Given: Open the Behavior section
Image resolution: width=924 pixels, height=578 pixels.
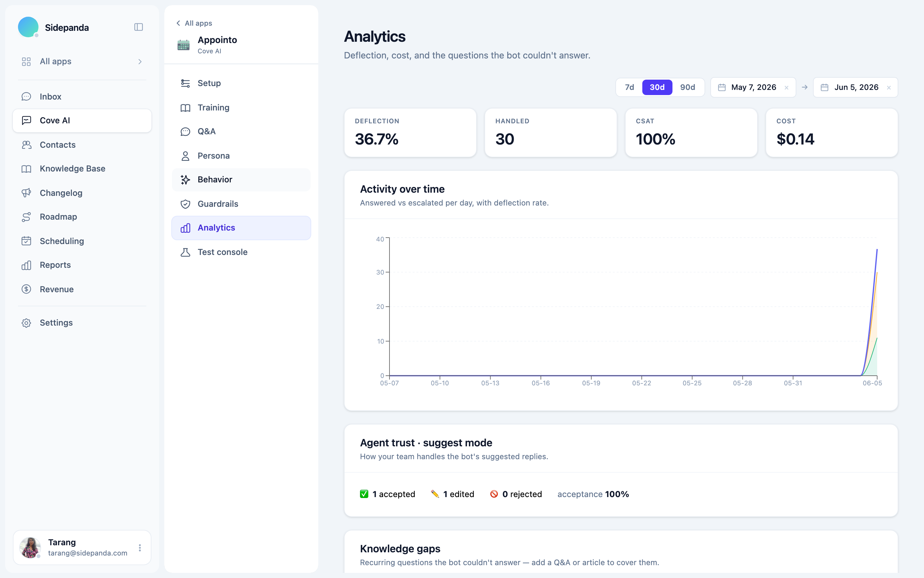Looking at the screenshot, I should (x=241, y=180).
